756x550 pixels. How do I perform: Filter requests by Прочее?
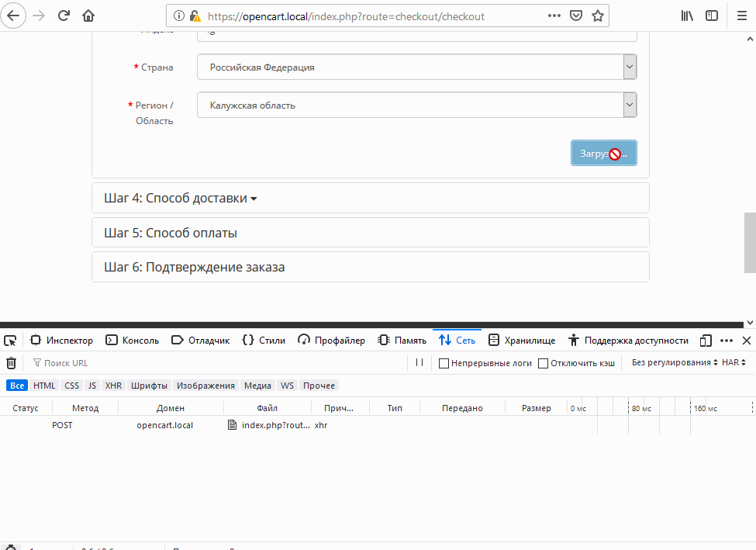(x=319, y=386)
